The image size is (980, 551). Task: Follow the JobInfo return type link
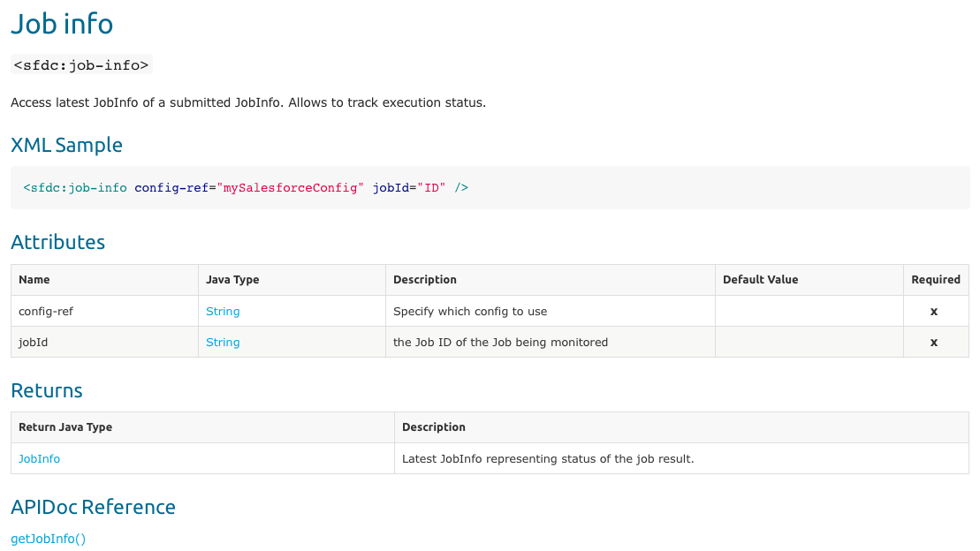click(x=39, y=458)
